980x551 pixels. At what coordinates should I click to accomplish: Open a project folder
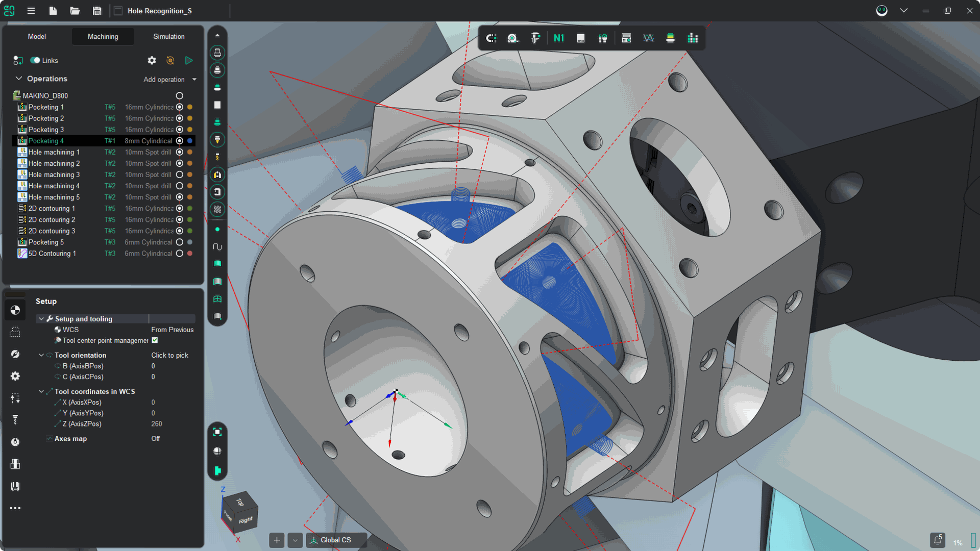point(75,11)
